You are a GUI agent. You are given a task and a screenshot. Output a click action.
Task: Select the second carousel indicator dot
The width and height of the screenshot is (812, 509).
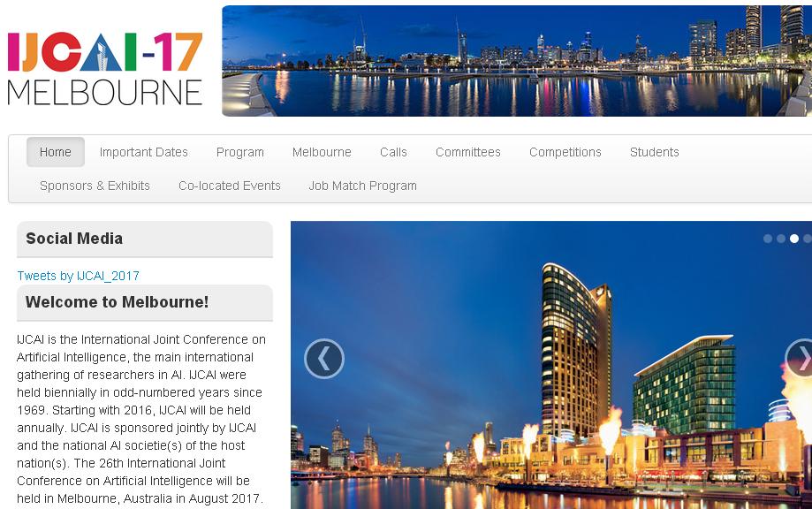click(781, 239)
